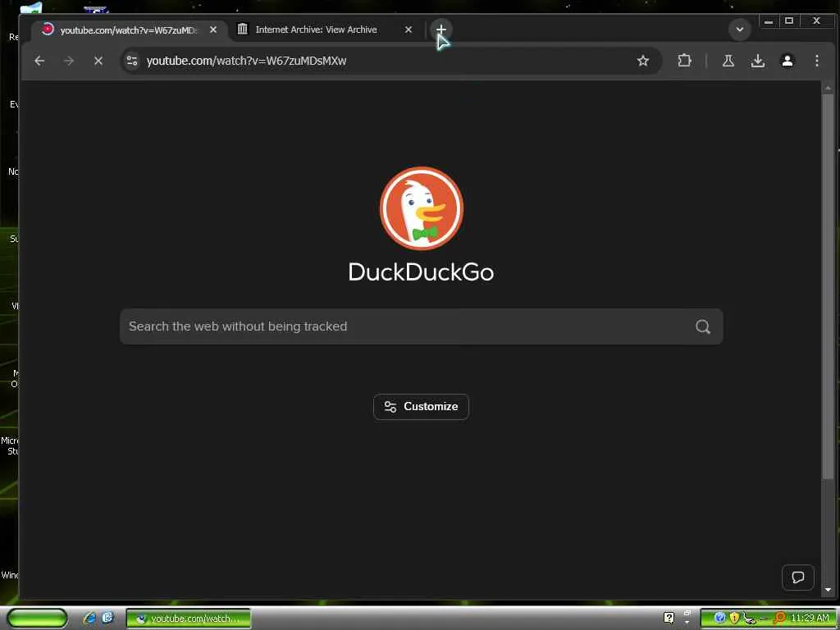This screenshot has width=840, height=630.
Task: Click the 11:29 AM clock
Action: (810, 619)
